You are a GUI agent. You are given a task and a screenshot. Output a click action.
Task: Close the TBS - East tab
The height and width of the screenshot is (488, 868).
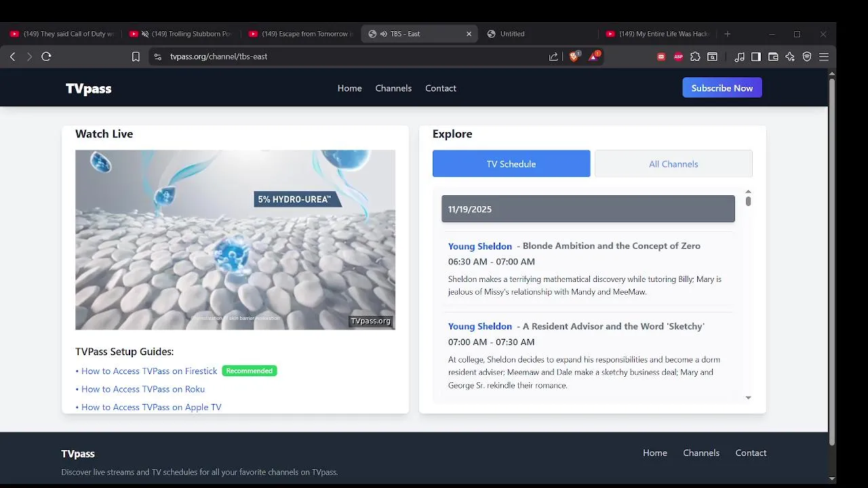coord(469,34)
